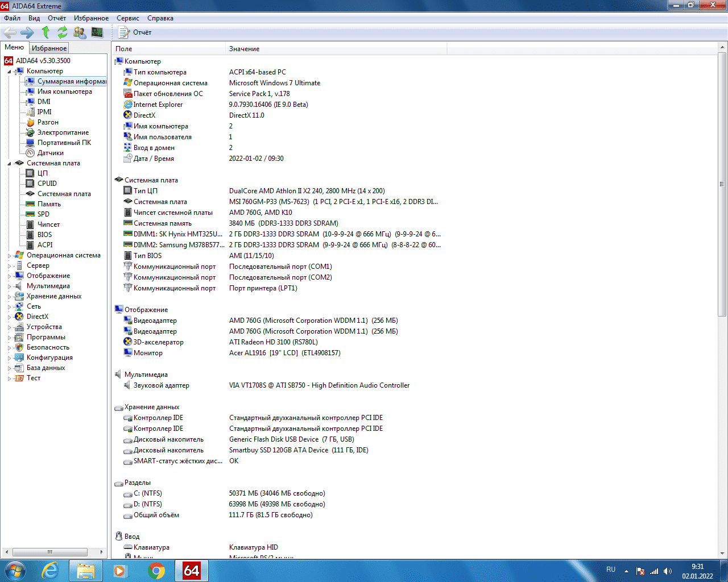728x582 pixels.
Task: Click the tree pane horizontal scrollbar thumb
Action: [x=50, y=552]
